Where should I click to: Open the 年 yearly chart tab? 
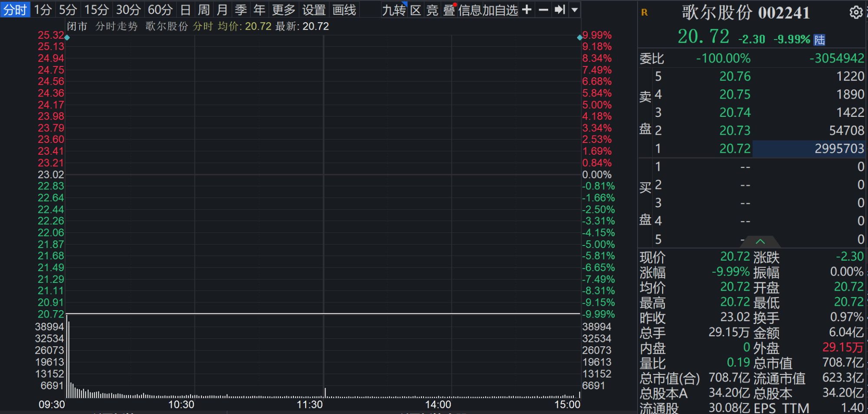click(x=259, y=10)
